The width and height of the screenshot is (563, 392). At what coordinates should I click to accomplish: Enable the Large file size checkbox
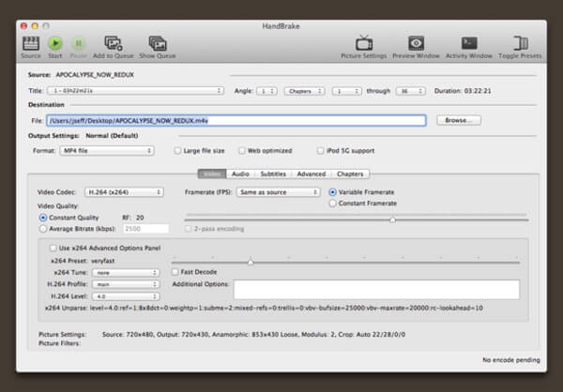178,150
